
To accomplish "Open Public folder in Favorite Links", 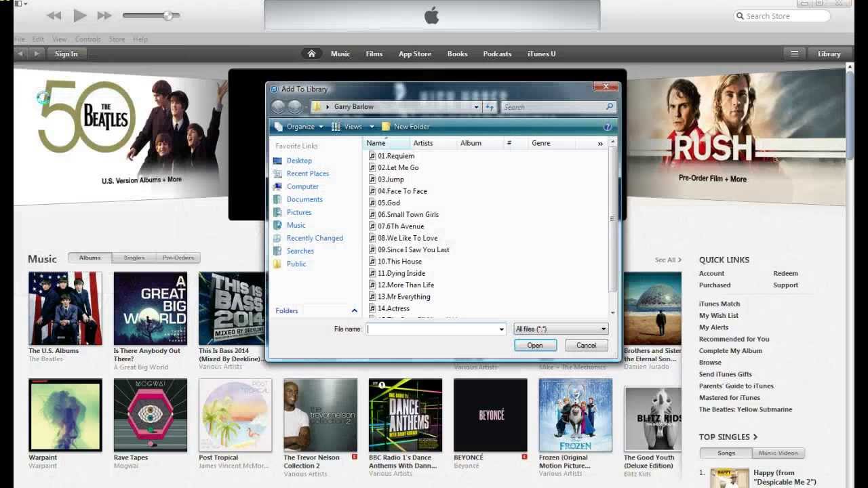I will 296,264.
